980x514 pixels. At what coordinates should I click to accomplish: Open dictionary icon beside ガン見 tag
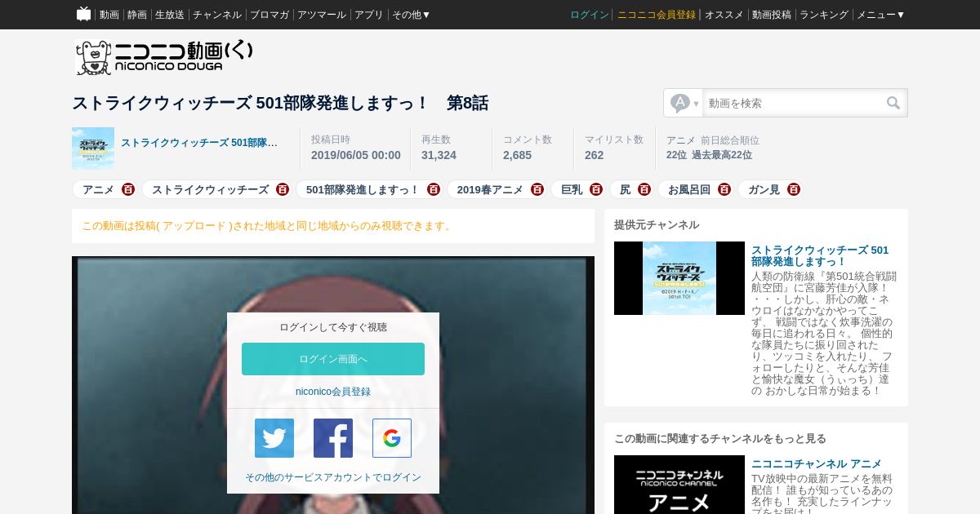point(794,189)
